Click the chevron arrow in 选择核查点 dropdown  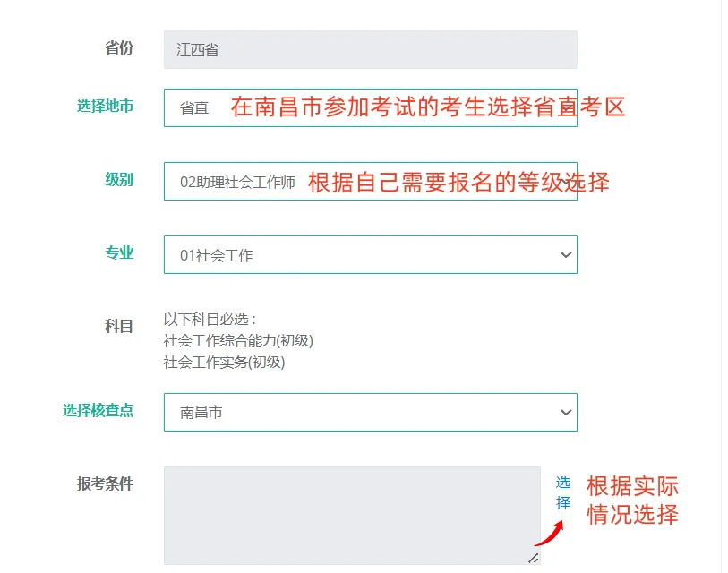pos(565,413)
